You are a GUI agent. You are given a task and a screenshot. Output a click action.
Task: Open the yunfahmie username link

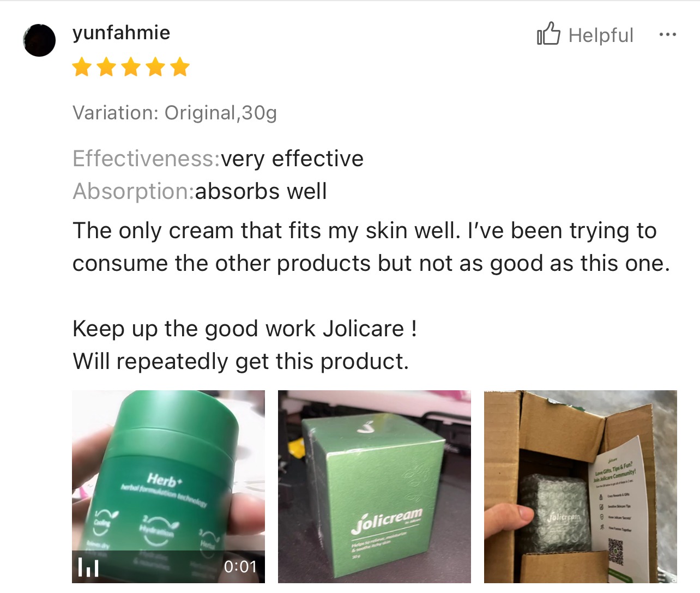[x=121, y=33]
